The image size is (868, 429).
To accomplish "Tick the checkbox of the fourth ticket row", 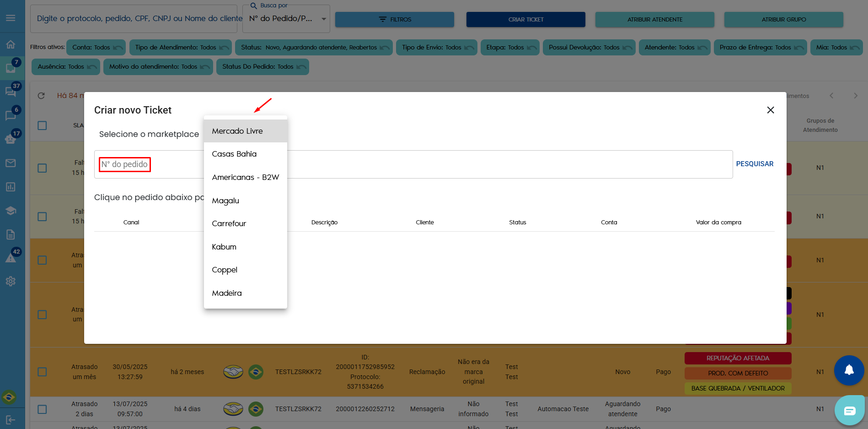I will (x=42, y=315).
